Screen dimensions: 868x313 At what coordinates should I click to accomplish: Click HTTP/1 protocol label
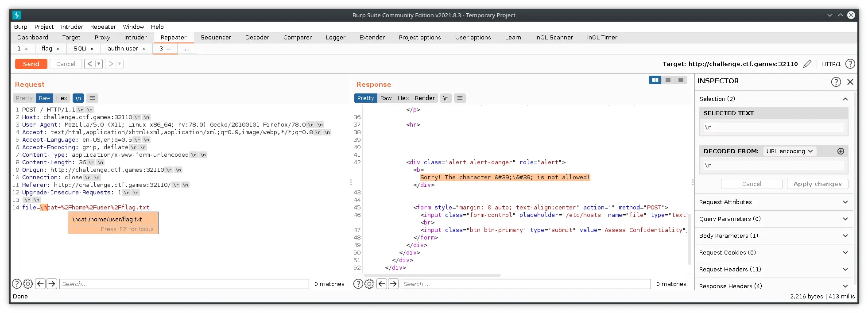[831, 64]
